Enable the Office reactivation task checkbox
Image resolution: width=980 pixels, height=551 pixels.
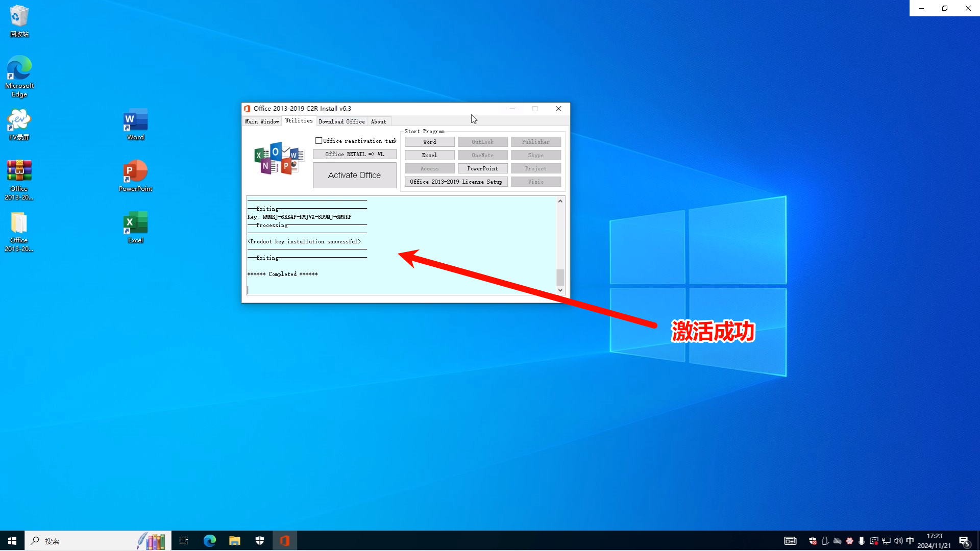319,141
